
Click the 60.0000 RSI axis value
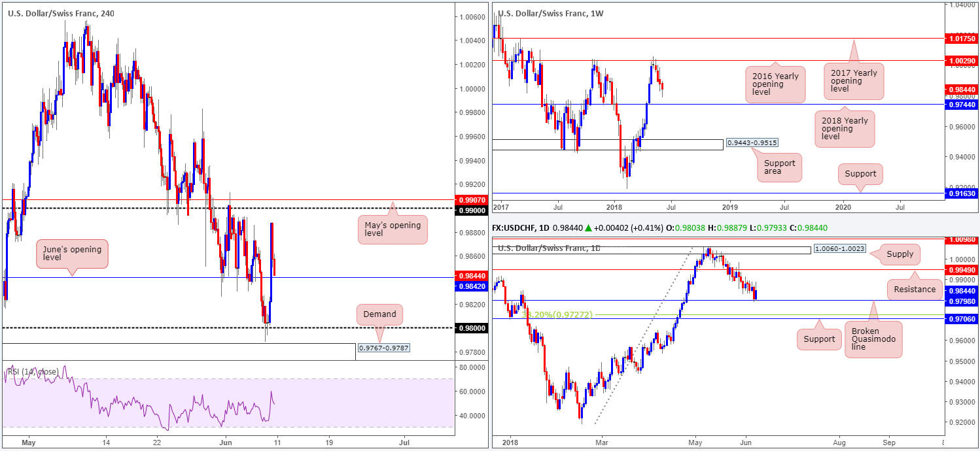(x=471, y=392)
